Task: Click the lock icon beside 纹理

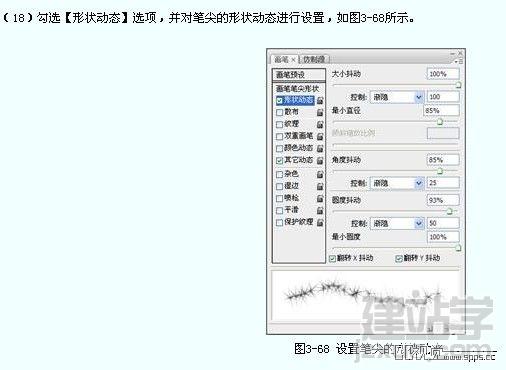Action: coord(320,125)
